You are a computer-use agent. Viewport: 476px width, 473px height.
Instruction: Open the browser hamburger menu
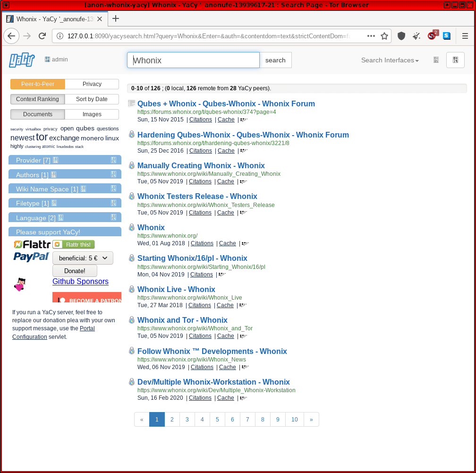(465, 36)
